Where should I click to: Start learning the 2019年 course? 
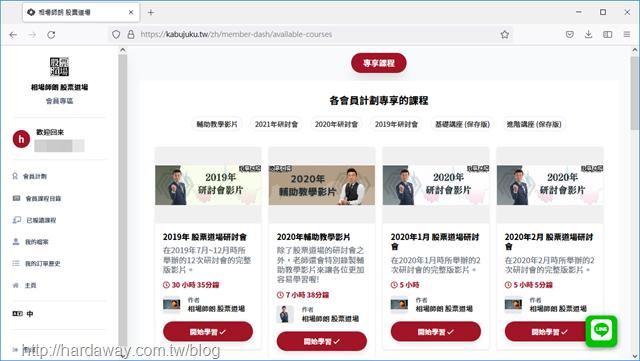click(208, 332)
